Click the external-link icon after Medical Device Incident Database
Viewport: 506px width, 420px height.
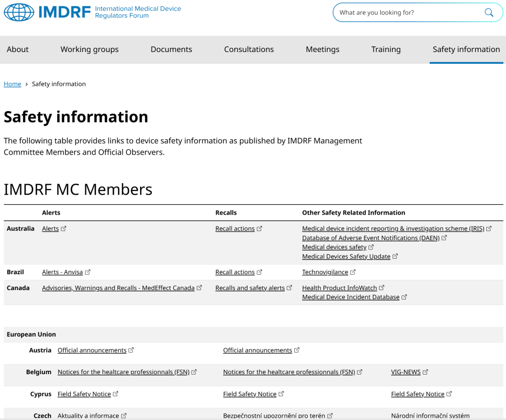pos(404,297)
